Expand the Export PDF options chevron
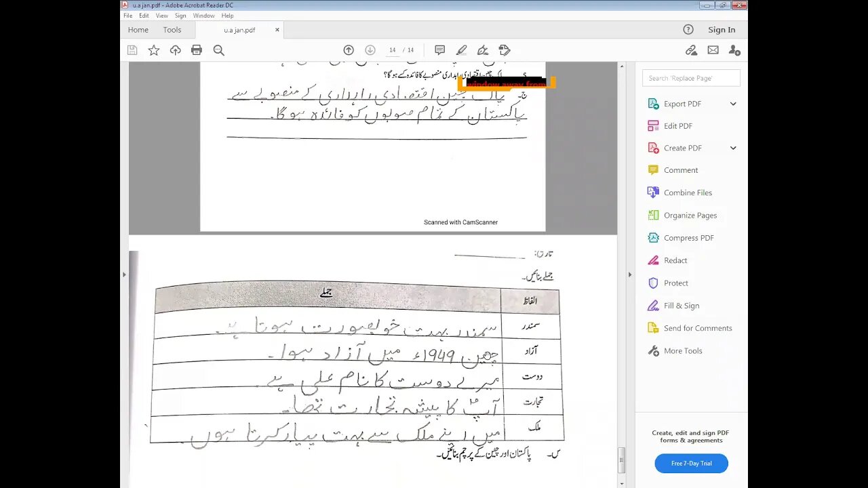Viewport: 868px width, 488px height. pos(733,104)
